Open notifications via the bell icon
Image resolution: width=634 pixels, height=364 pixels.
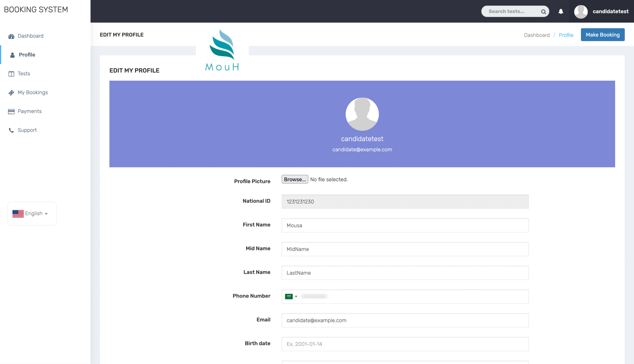pos(561,12)
